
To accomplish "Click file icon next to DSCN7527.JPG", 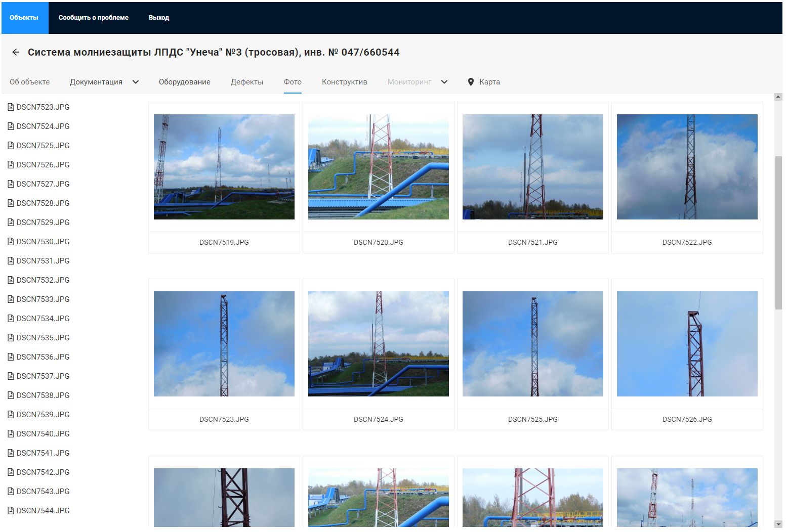I will [x=11, y=184].
